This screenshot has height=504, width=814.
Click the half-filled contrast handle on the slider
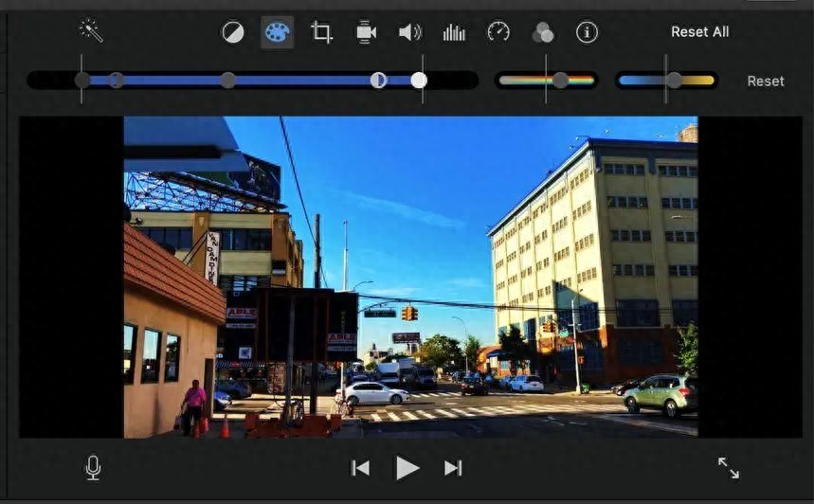pos(378,80)
